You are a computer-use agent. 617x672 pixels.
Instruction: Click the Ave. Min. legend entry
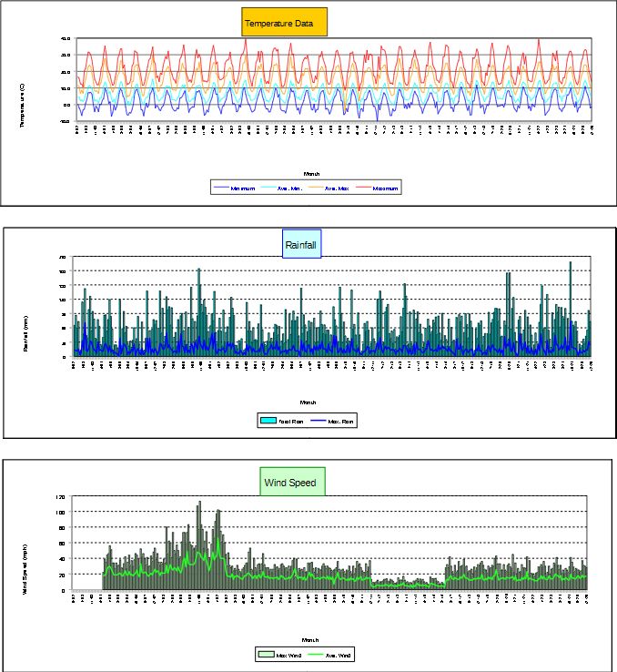pyautogui.click(x=288, y=188)
